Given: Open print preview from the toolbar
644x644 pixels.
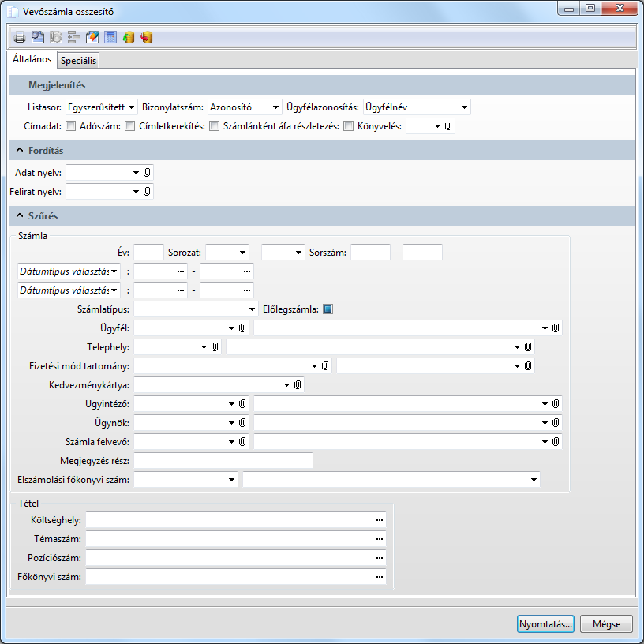Looking at the screenshot, I should pyautogui.click(x=37, y=37).
